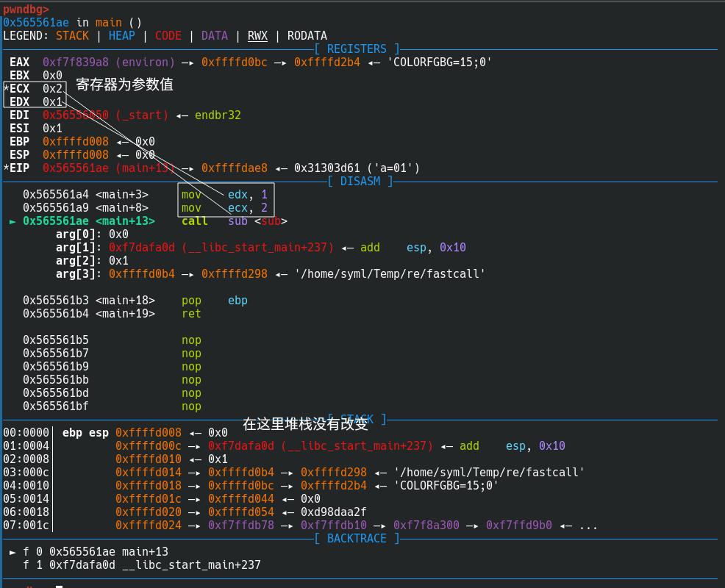Click the BACKTRACE section header
The width and height of the screenshot is (725, 588).
357,539
